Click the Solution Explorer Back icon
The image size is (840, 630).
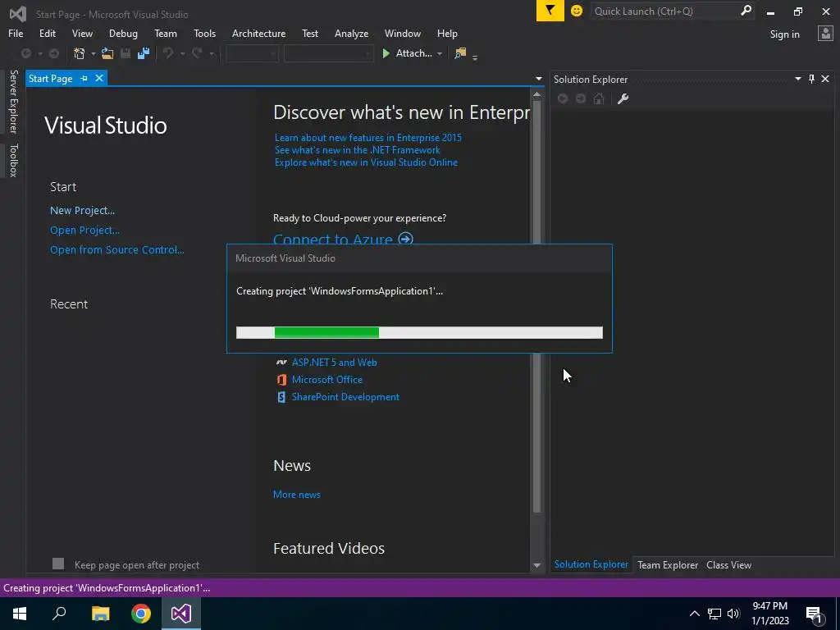(563, 98)
